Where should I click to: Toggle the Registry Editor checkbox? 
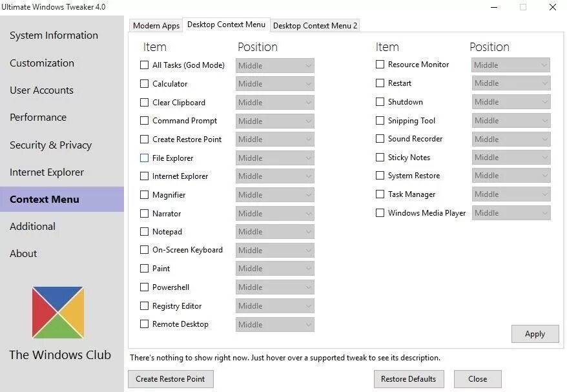144,306
